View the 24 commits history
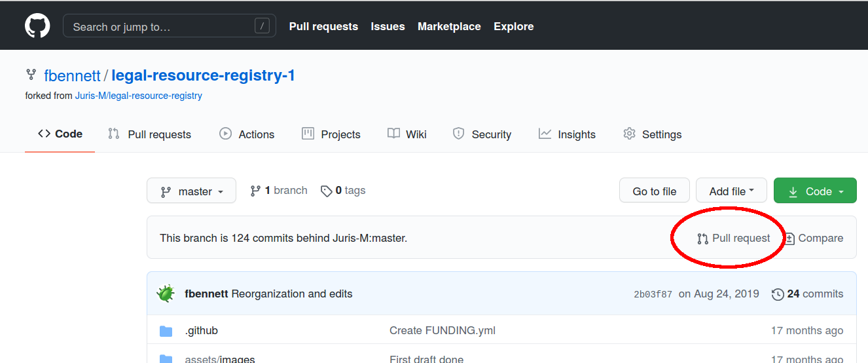The width and height of the screenshot is (868, 363). pos(808,294)
